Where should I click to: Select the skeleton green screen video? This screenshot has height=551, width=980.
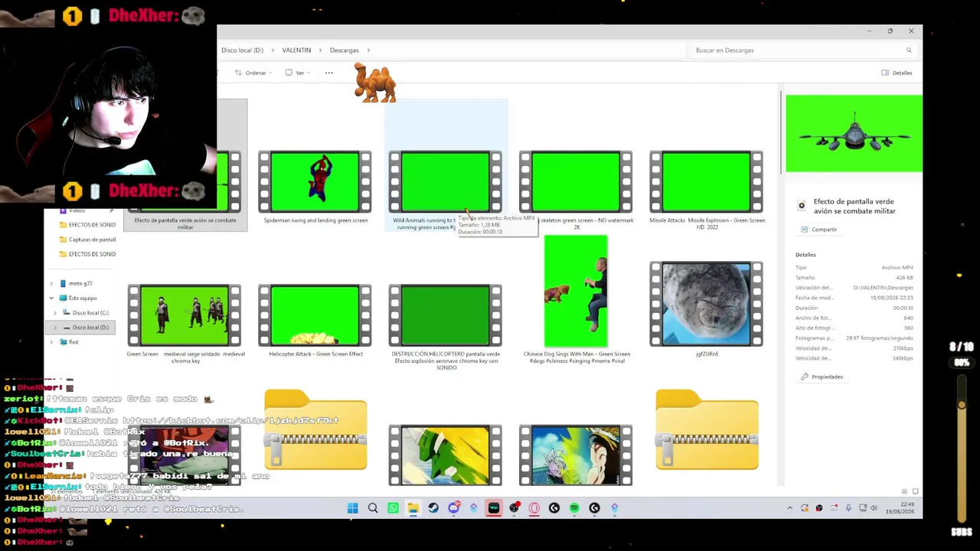pyautogui.click(x=576, y=184)
